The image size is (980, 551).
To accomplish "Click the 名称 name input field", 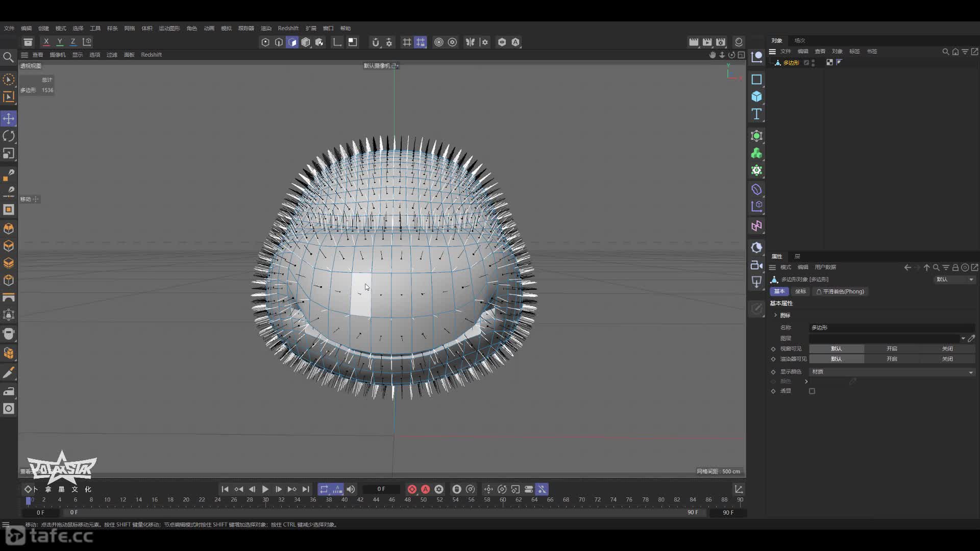I will coord(892,328).
